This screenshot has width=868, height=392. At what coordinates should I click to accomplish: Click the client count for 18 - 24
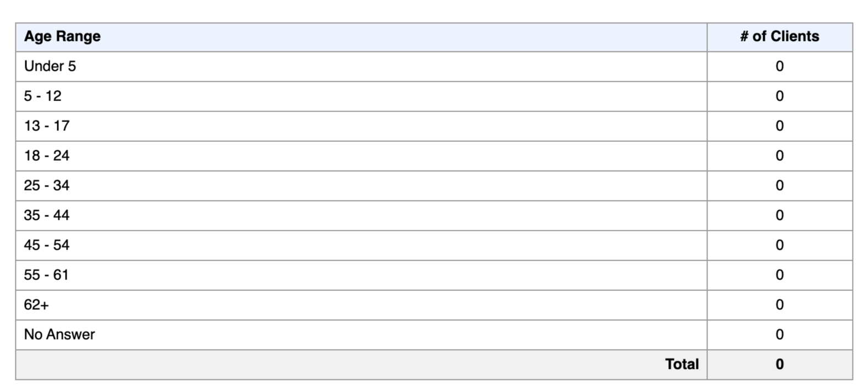780,156
